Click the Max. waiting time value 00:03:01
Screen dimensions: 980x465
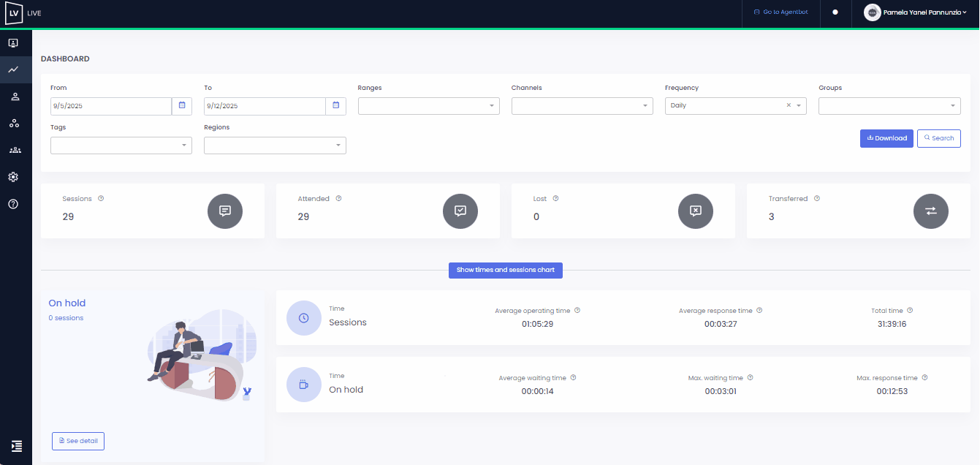720,391
